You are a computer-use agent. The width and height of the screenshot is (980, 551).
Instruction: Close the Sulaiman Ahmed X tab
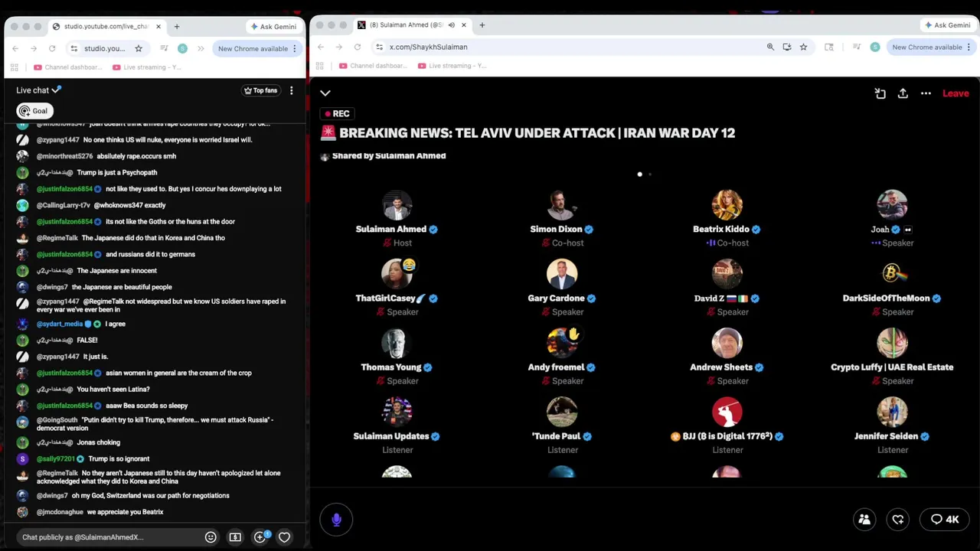tap(463, 25)
